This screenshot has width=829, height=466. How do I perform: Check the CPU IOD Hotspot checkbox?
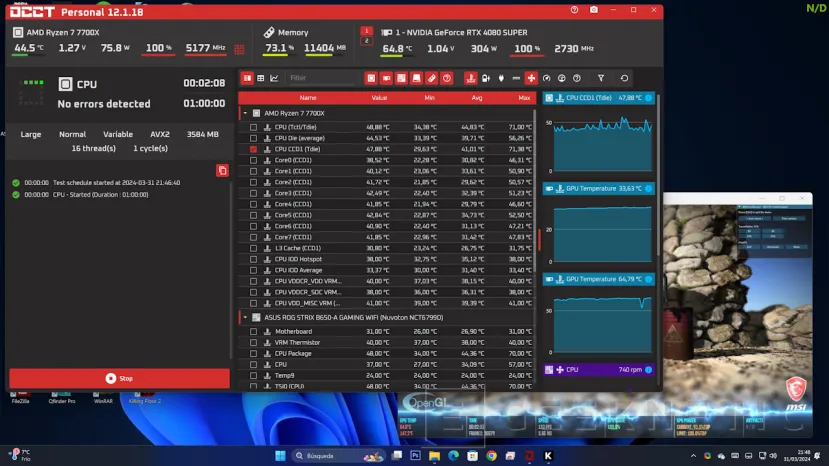(253, 259)
